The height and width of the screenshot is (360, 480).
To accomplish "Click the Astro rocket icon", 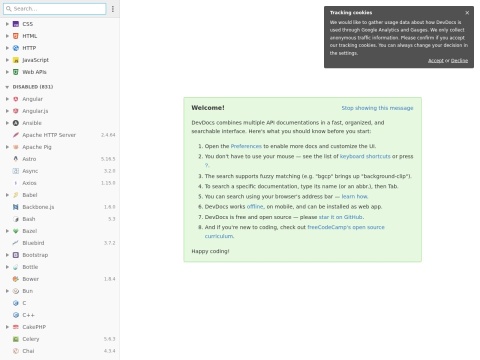I will click(x=16, y=159).
